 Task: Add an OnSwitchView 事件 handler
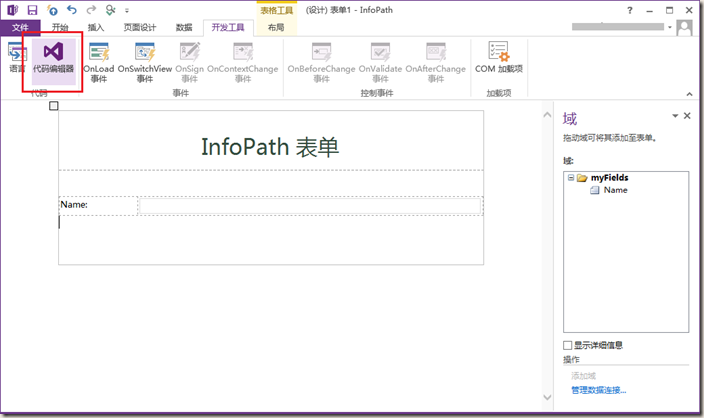145,62
